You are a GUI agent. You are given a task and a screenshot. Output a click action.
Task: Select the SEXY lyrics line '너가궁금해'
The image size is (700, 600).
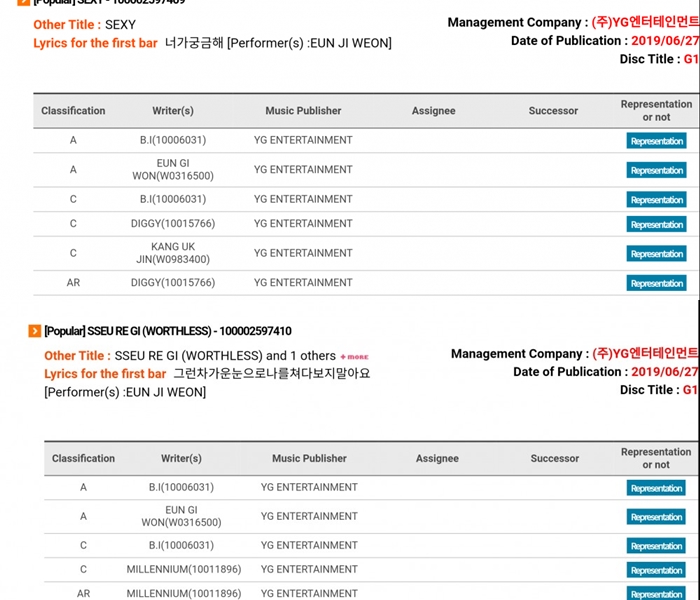pyautogui.click(x=194, y=43)
